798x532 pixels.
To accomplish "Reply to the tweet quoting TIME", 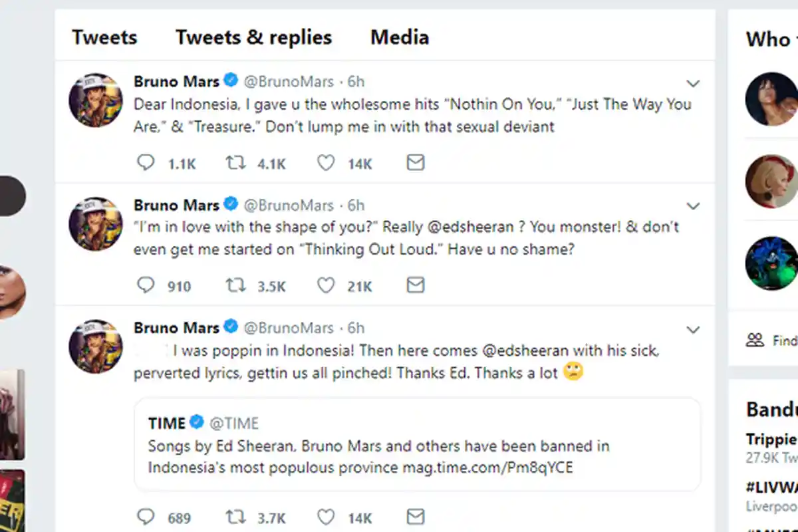I will click(x=146, y=517).
